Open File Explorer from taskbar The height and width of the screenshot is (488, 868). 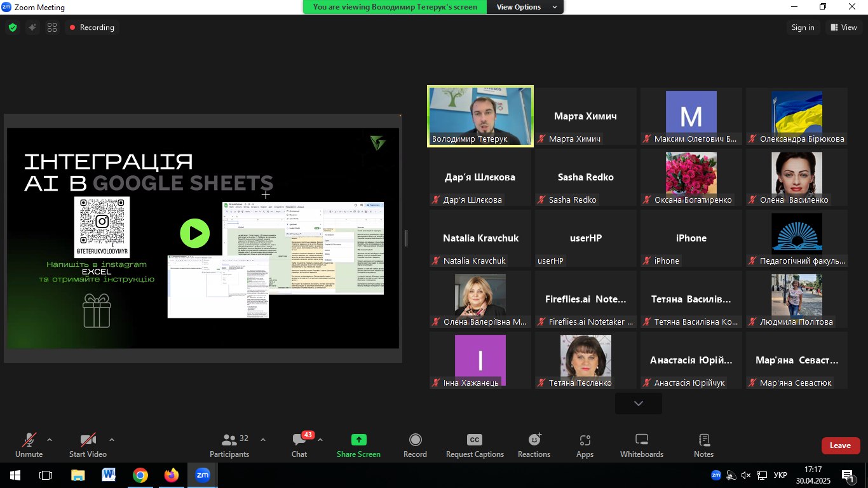[x=78, y=475]
